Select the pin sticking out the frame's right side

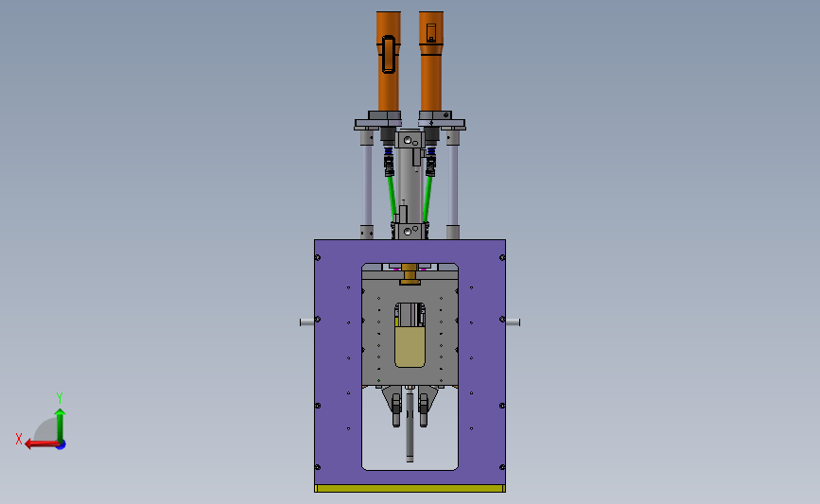pos(513,322)
